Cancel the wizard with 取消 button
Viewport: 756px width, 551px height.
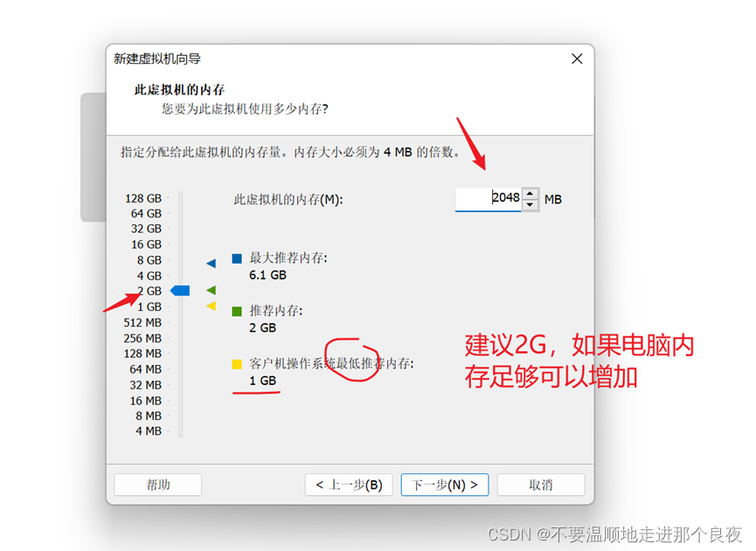[x=540, y=485]
